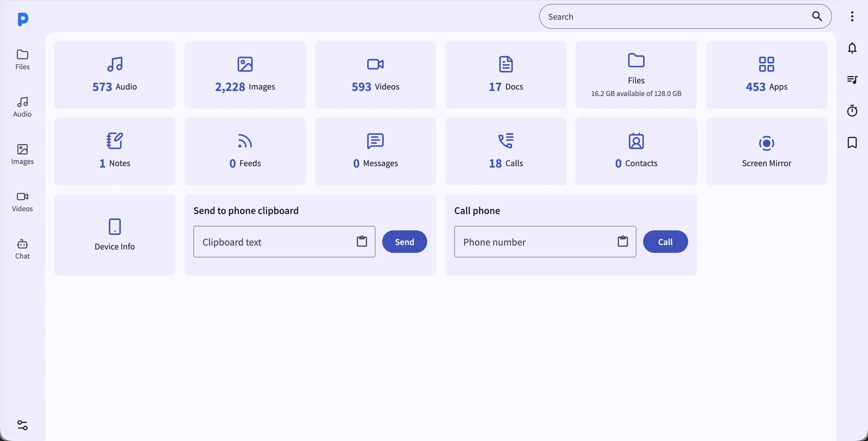The height and width of the screenshot is (441, 868).
Task: Open the 2,228 Images card
Action: click(245, 75)
